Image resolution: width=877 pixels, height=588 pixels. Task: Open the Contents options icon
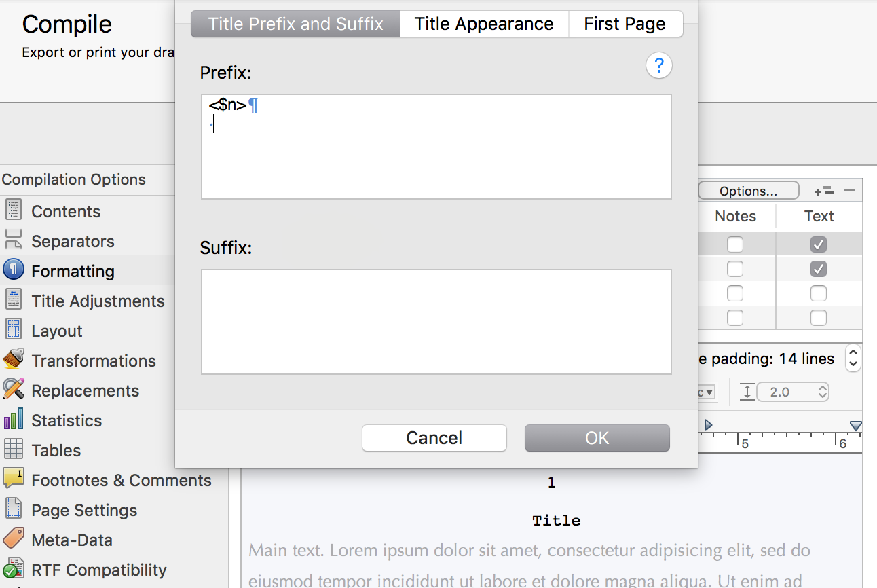tap(13, 210)
